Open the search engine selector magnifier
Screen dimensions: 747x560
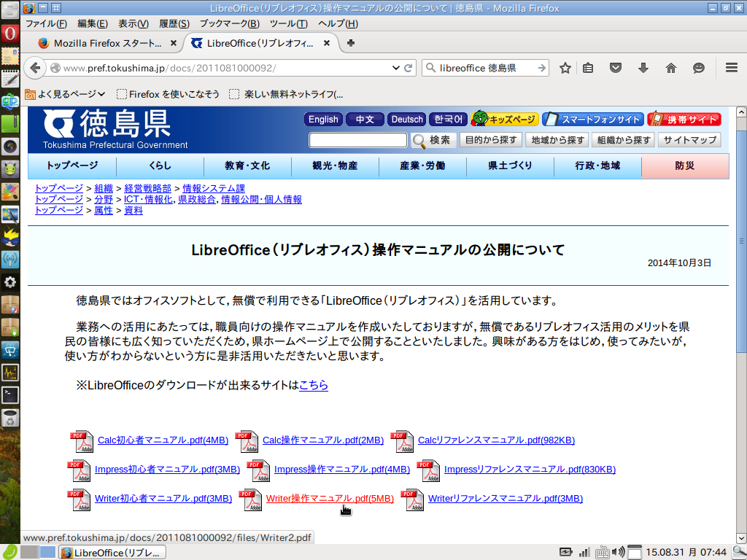point(431,68)
